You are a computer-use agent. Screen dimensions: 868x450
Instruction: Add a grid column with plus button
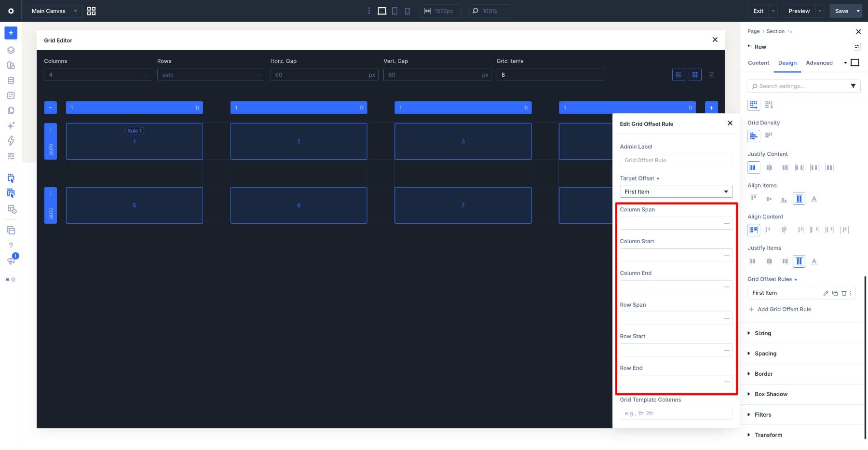(711, 108)
